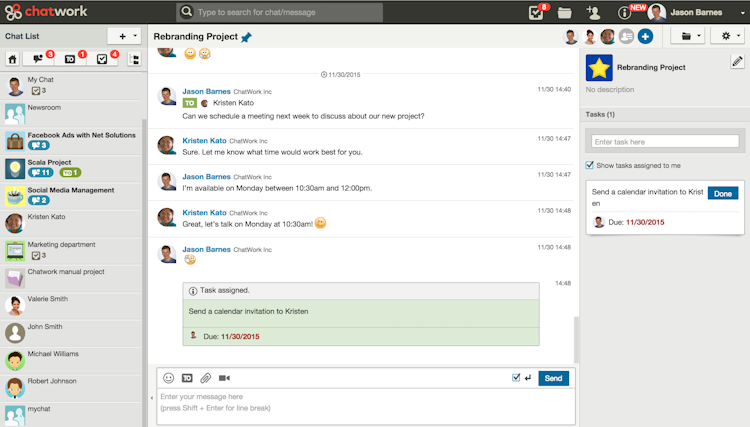The height and width of the screenshot is (427, 750).
Task: Open the Scala Project chat
Action: click(x=72, y=168)
